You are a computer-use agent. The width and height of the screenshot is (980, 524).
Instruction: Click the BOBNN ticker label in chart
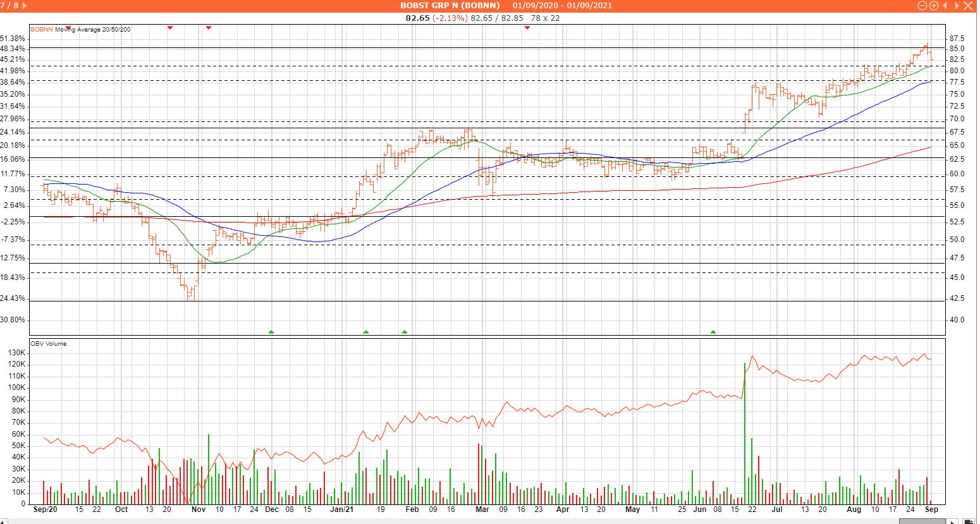(42, 30)
